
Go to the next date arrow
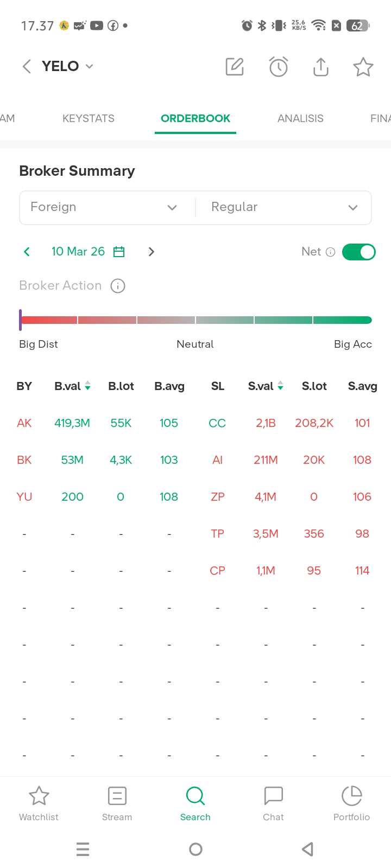(152, 252)
